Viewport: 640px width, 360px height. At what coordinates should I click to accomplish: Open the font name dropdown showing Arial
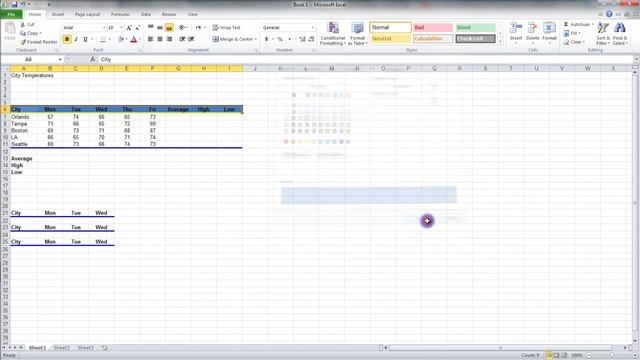[x=104, y=28]
